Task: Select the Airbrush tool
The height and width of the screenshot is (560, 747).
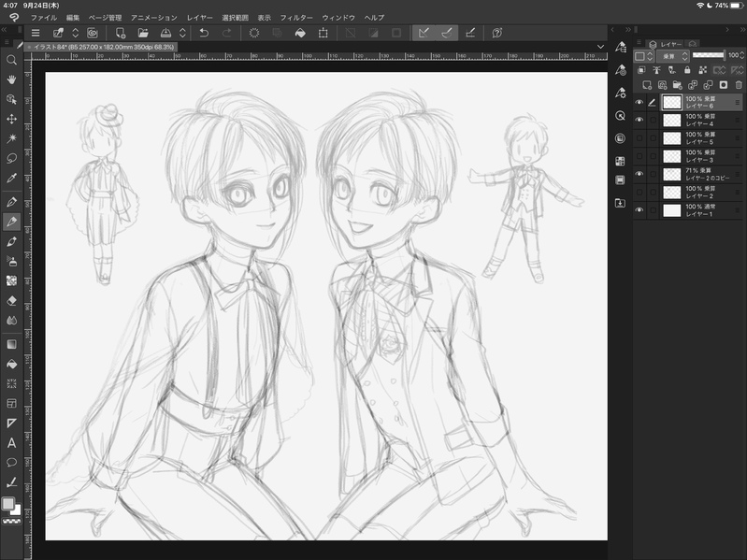Action: click(11, 261)
